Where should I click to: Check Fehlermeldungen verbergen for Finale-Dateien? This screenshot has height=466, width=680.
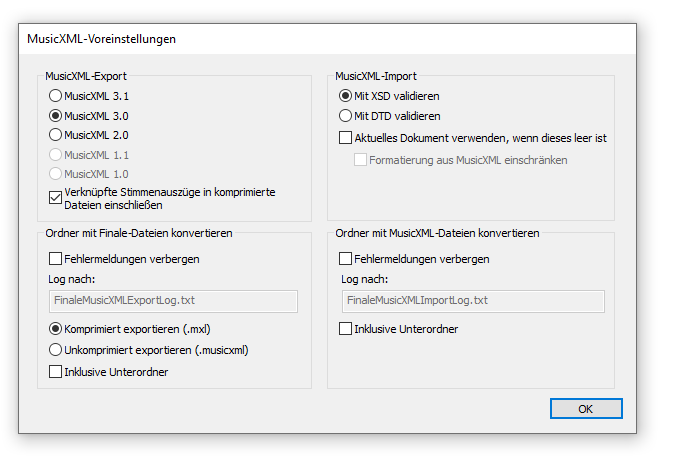(55, 259)
